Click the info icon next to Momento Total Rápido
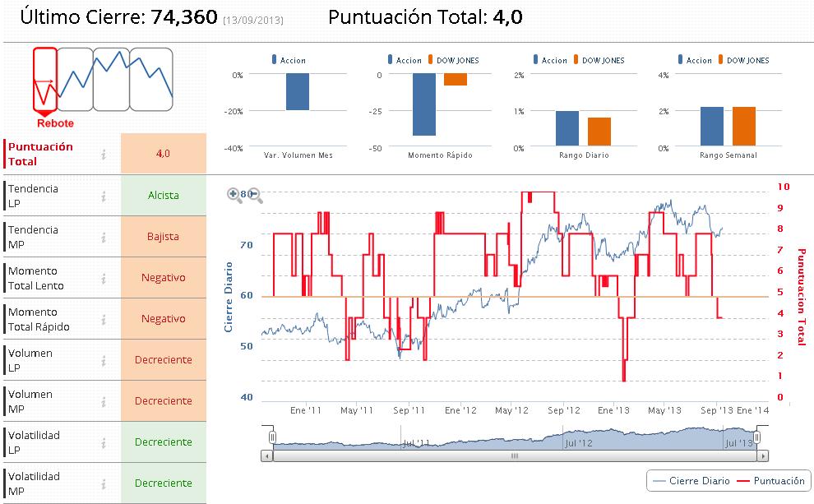Viewport: 814px width, 504px height. pyautogui.click(x=104, y=319)
